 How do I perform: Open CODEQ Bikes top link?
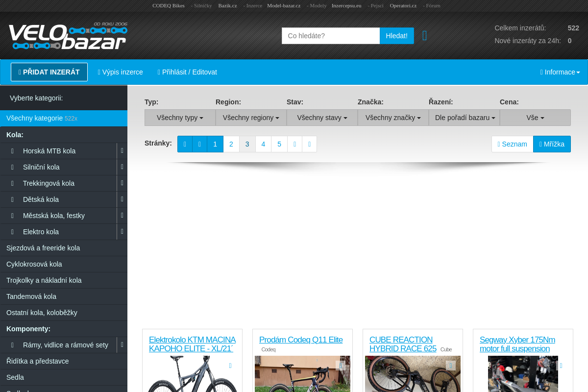(169, 5)
